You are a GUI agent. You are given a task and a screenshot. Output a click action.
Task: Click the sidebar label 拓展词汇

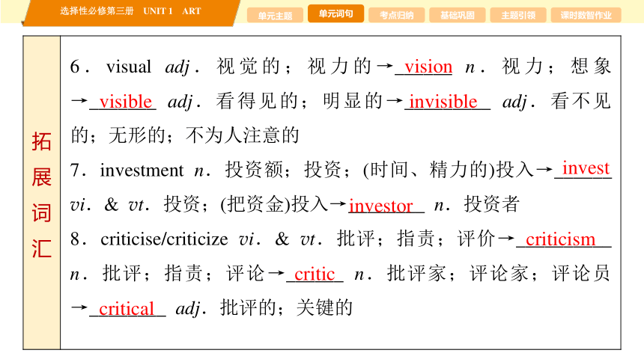41,194
